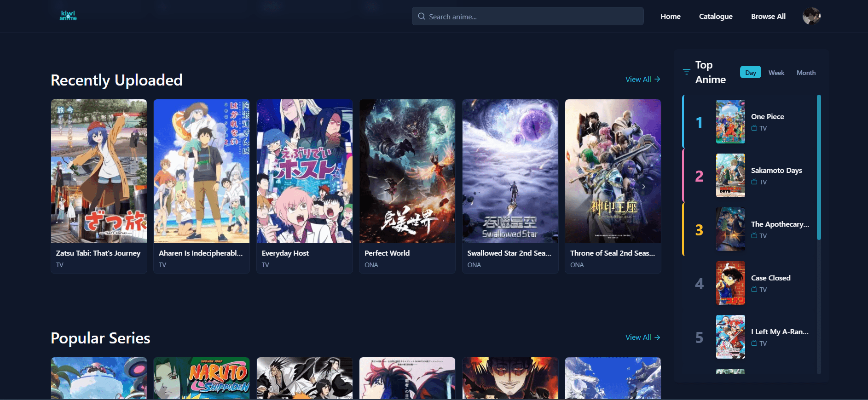Open the Catalogue menu item
The height and width of the screenshot is (400, 868).
click(716, 16)
